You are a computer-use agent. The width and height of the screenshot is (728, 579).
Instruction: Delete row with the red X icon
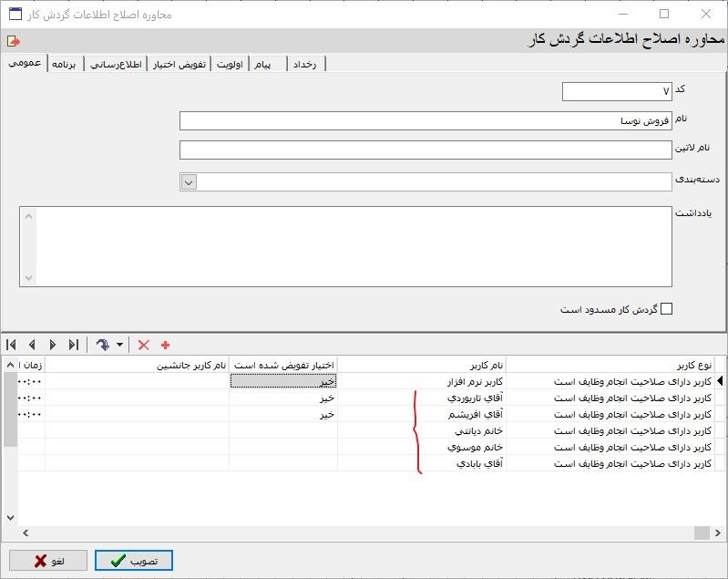point(143,345)
